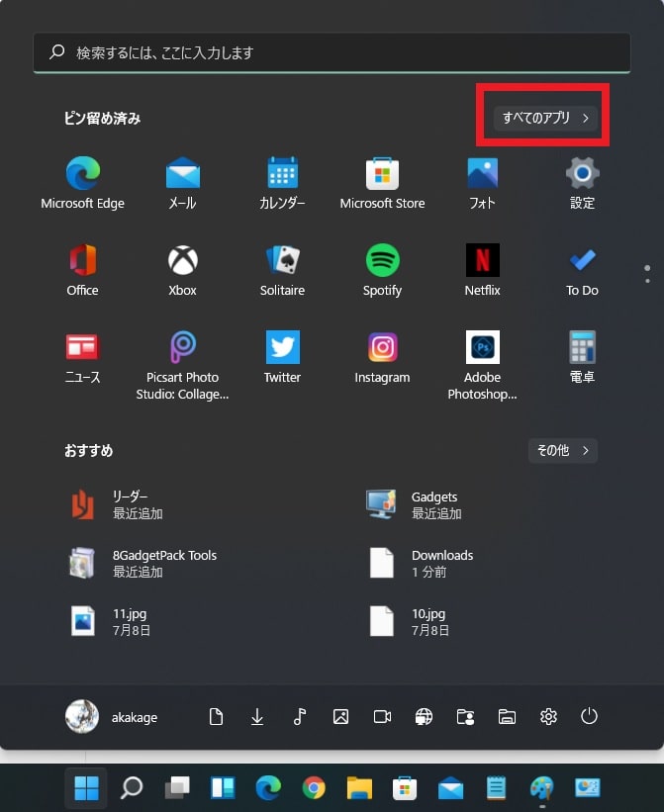Open recommended リーダー app
This screenshot has width=664, height=812.
[117, 505]
